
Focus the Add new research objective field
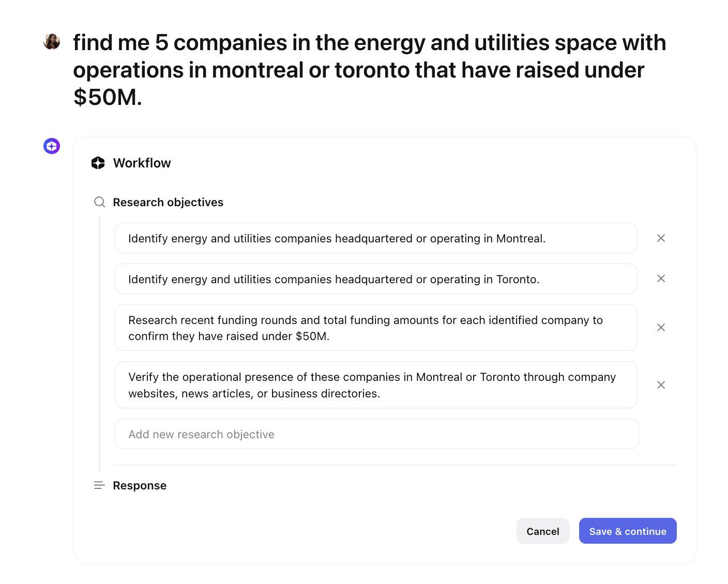tap(376, 434)
